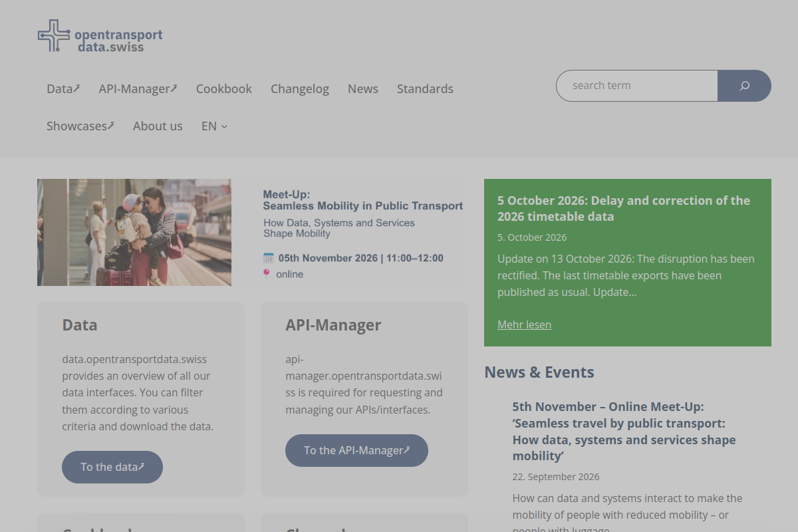The width and height of the screenshot is (798, 532).
Task: Click the calendar icon beside the meet-up date
Action: (269, 258)
